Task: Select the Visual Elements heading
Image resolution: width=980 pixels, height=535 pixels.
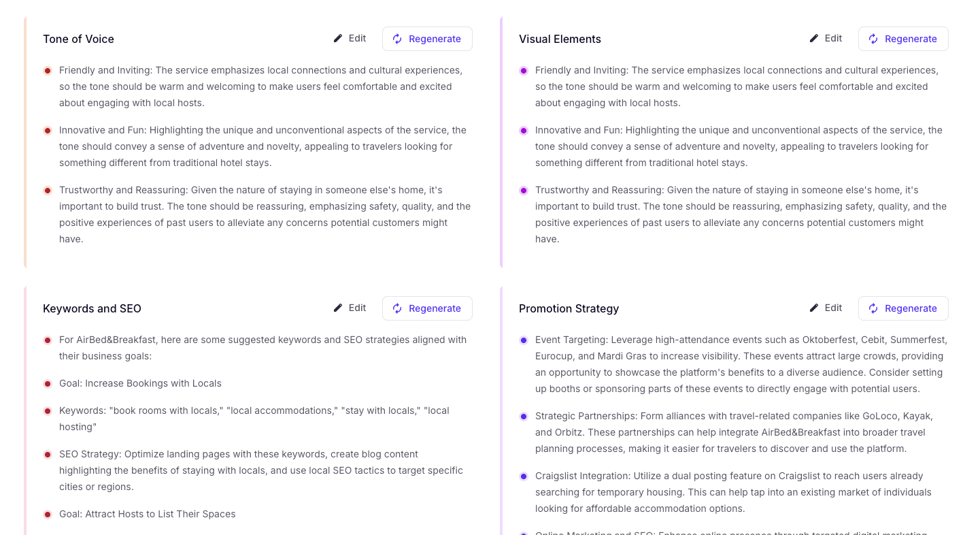Action: (560, 39)
